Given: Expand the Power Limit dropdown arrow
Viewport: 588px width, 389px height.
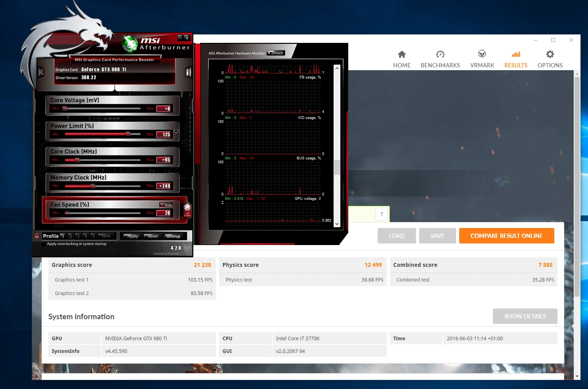Looking at the screenshot, I should pyautogui.click(x=176, y=132).
